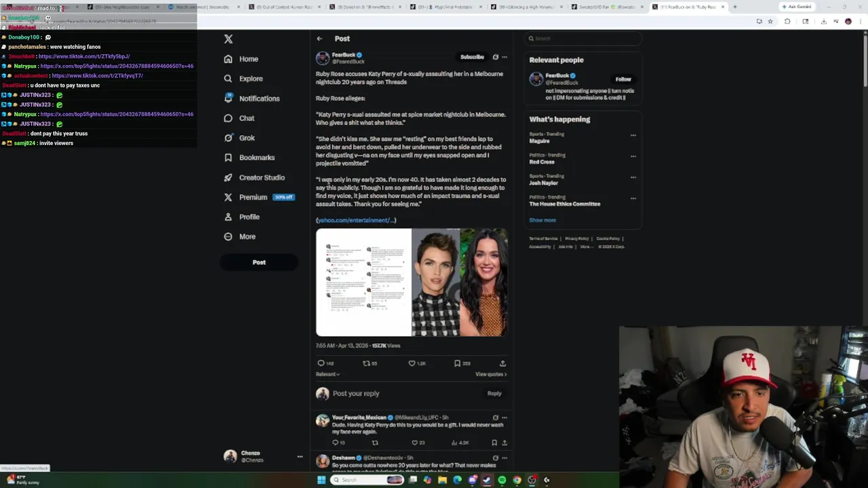Click the share icon on the main post
The height and width of the screenshot is (488, 868).
coord(502,363)
